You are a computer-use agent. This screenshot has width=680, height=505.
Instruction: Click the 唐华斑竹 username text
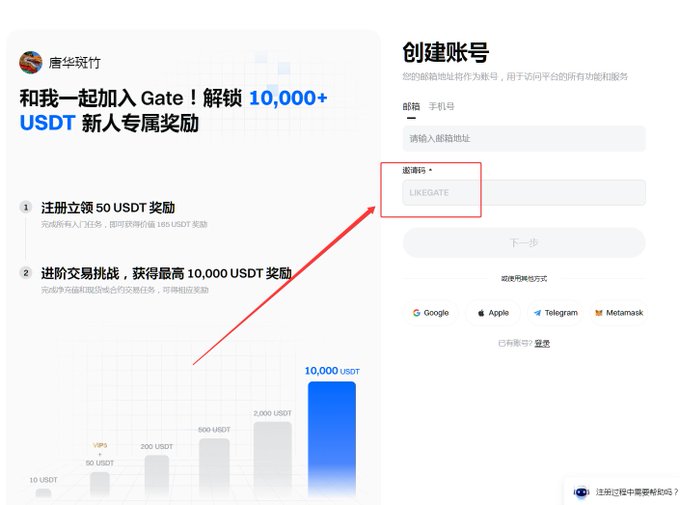75,63
